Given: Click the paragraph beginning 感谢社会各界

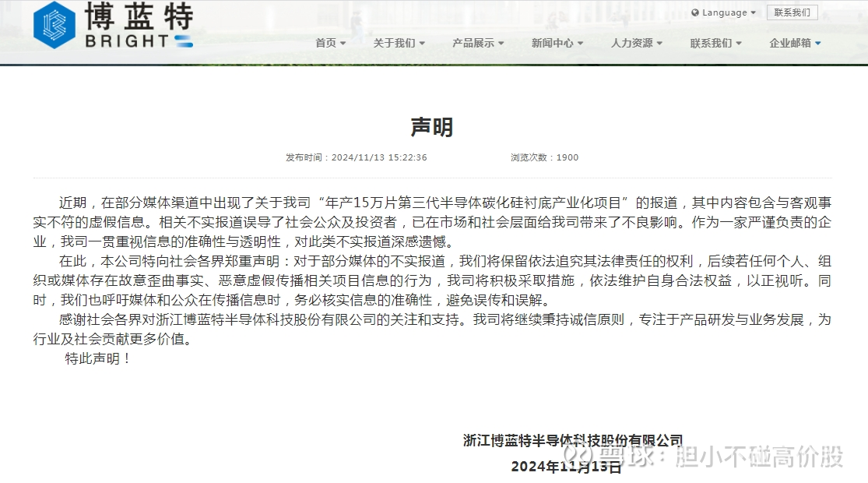Looking at the screenshot, I should 432,329.
